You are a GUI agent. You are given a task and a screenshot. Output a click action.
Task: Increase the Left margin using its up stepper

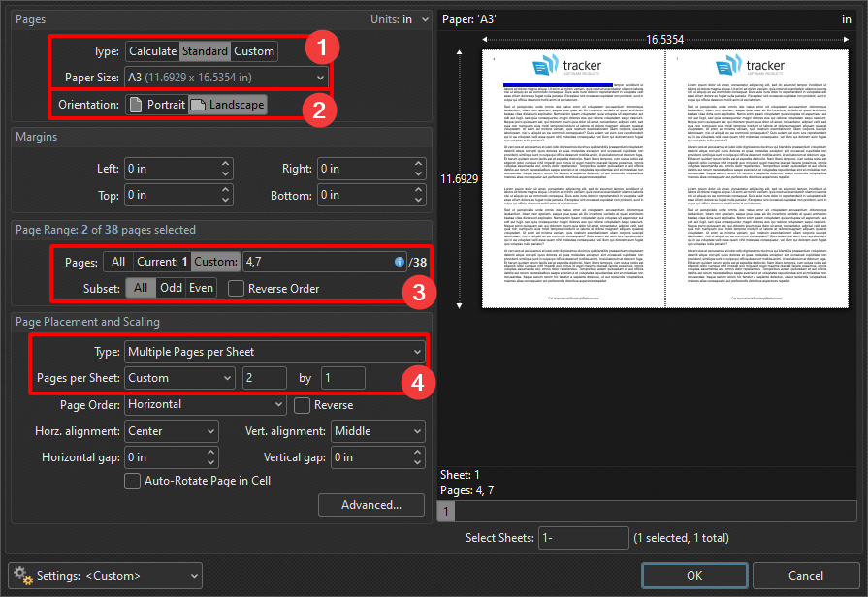tap(223, 163)
